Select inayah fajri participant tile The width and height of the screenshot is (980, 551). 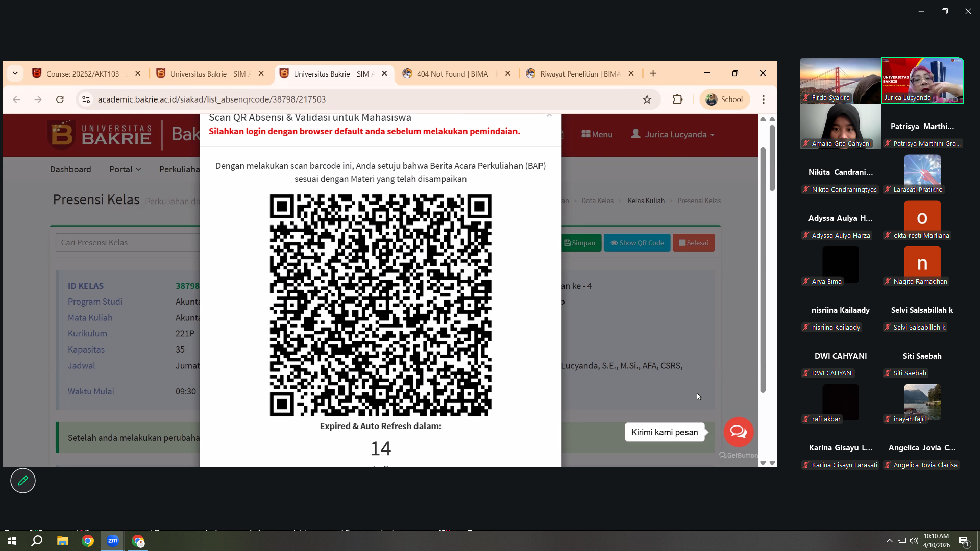(922, 402)
